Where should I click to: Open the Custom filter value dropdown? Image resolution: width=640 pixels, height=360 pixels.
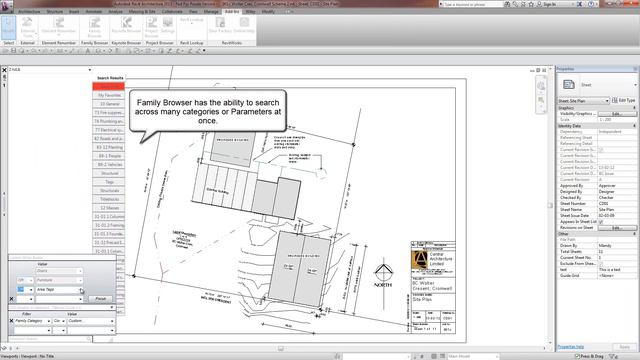click(112, 321)
